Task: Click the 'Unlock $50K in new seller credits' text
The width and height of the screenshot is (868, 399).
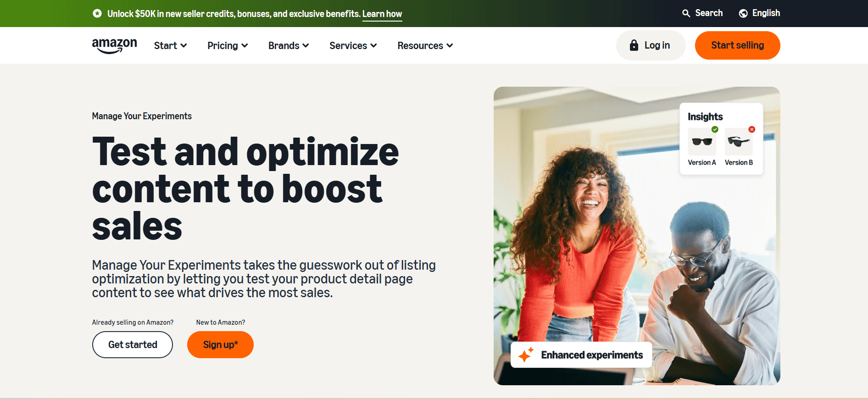Action: [x=234, y=14]
